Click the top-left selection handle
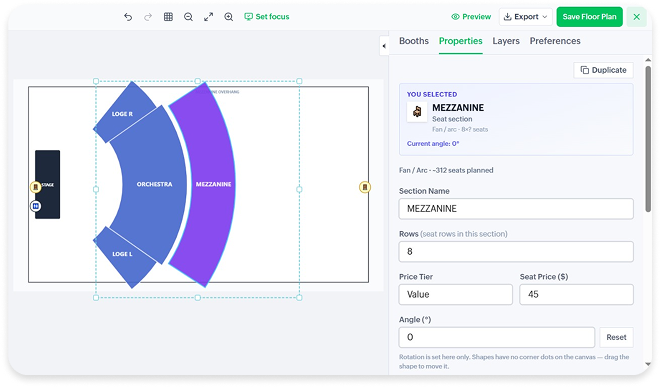Image resolution: width=661 pixels, height=388 pixels. point(96,81)
